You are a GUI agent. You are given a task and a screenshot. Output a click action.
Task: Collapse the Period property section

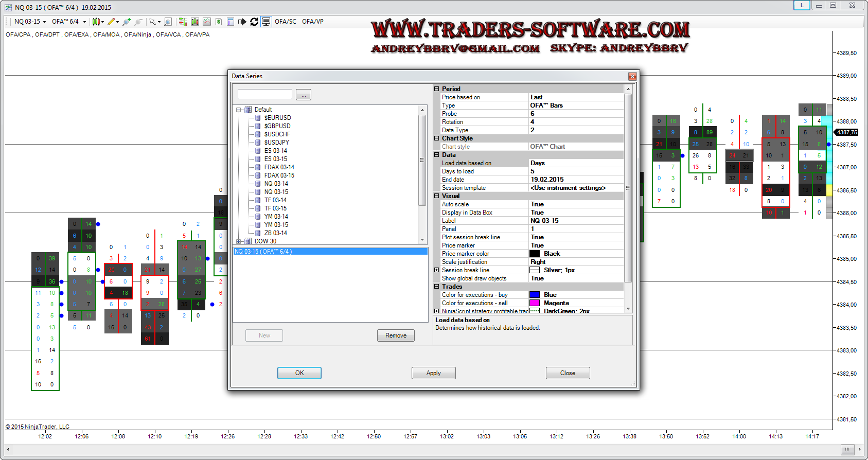(437, 89)
